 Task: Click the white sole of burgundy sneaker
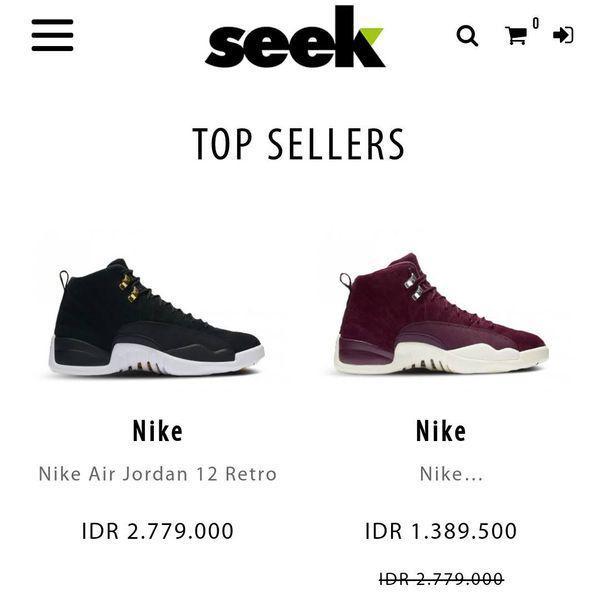[x=441, y=359]
